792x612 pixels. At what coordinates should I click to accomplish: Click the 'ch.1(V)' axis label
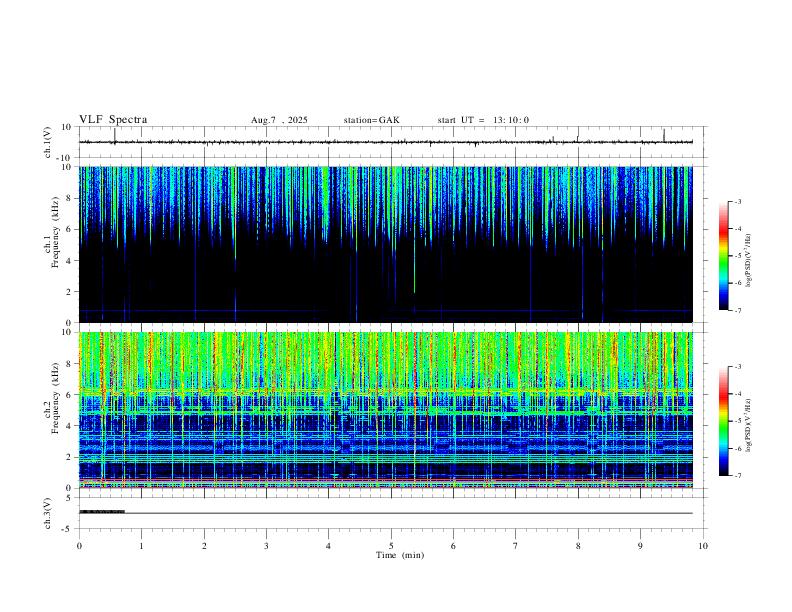point(48,142)
